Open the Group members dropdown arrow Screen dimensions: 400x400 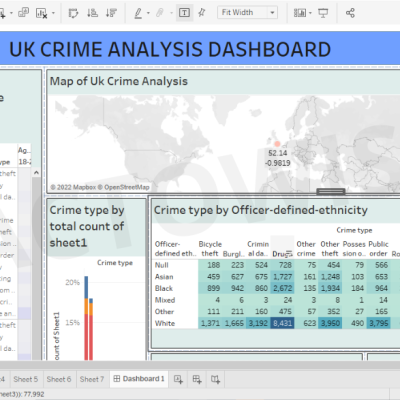pyautogui.click(x=171, y=13)
